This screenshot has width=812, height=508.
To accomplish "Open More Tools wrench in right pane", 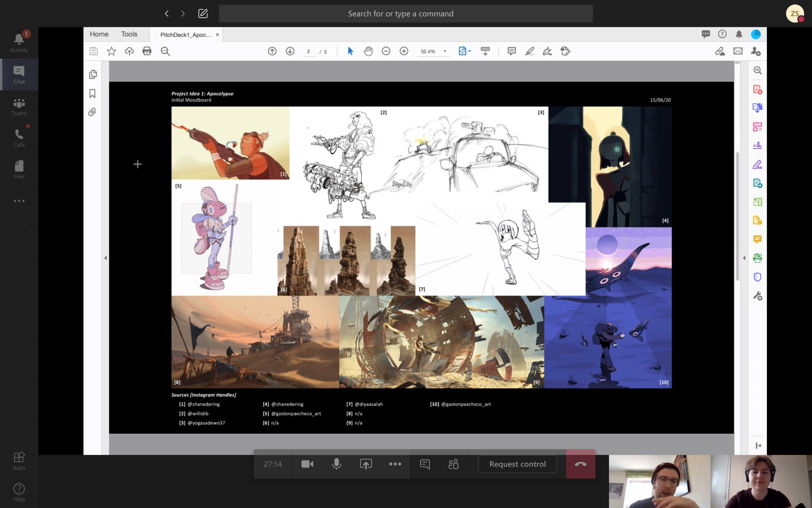I will point(757,296).
